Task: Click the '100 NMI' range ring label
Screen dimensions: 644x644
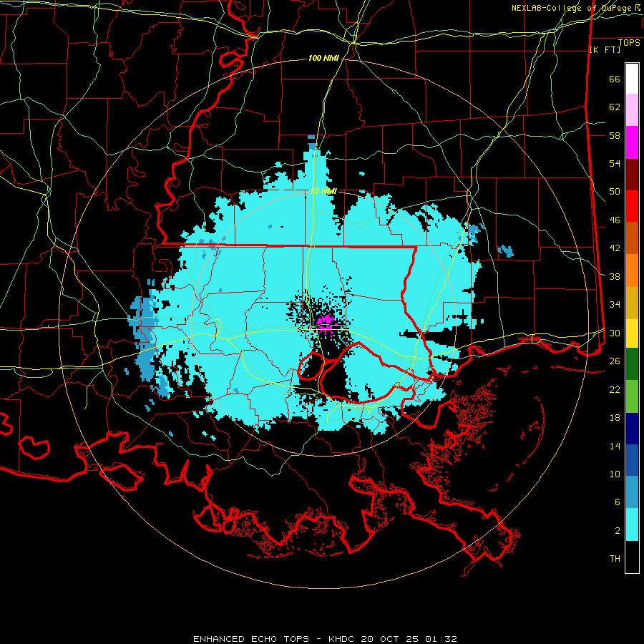Action: click(x=323, y=59)
